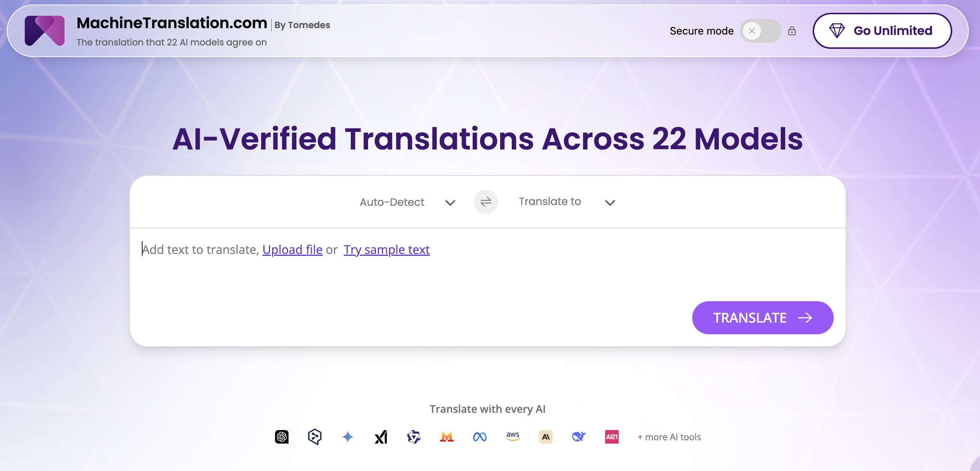Image resolution: width=980 pixels, height=471 pixels.
Task: Click the Meta infinity logo icon
Action: [x=480, y=437]
